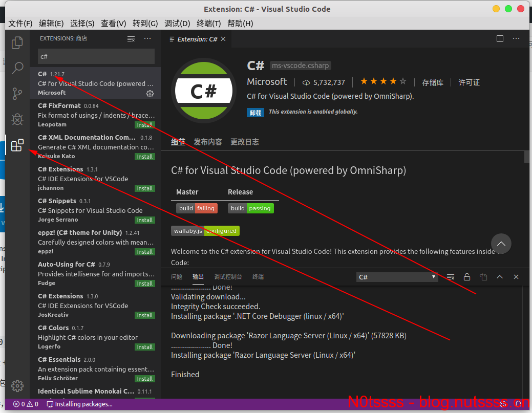Click the build failing badge

(197, 208)
